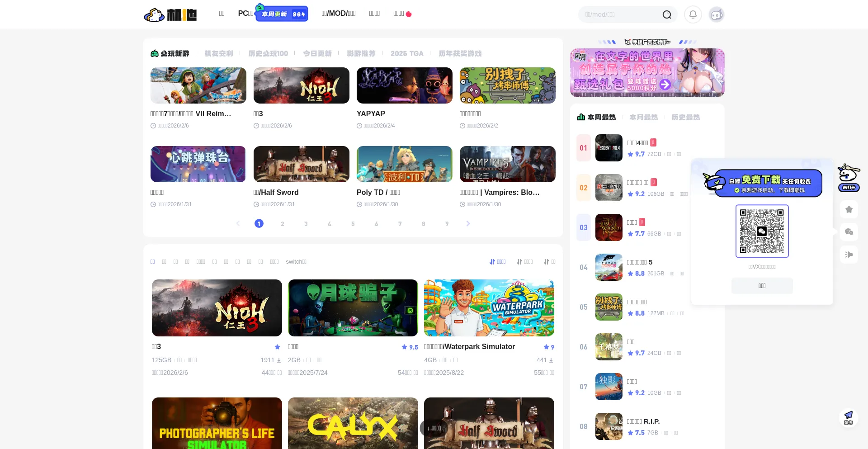Viewport: 868px width, 449px height.
Task: Open the Vampires Bloodlord Rising thumbnail
Action: [508, 164]
